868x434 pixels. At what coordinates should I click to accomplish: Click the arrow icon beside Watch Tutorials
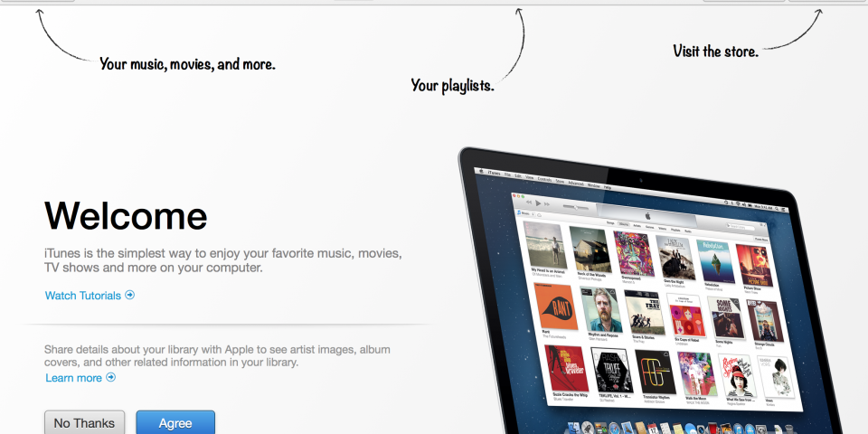point(129,295)
